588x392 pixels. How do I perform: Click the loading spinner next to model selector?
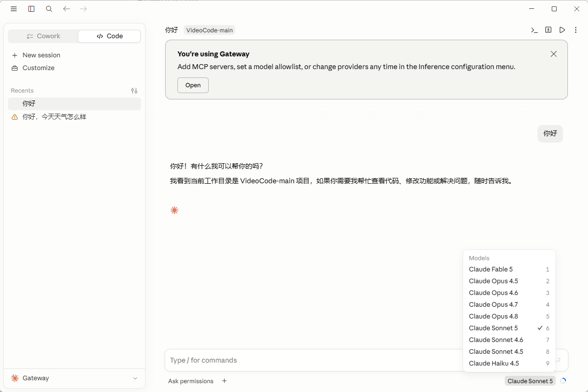(x=563, y=381)
